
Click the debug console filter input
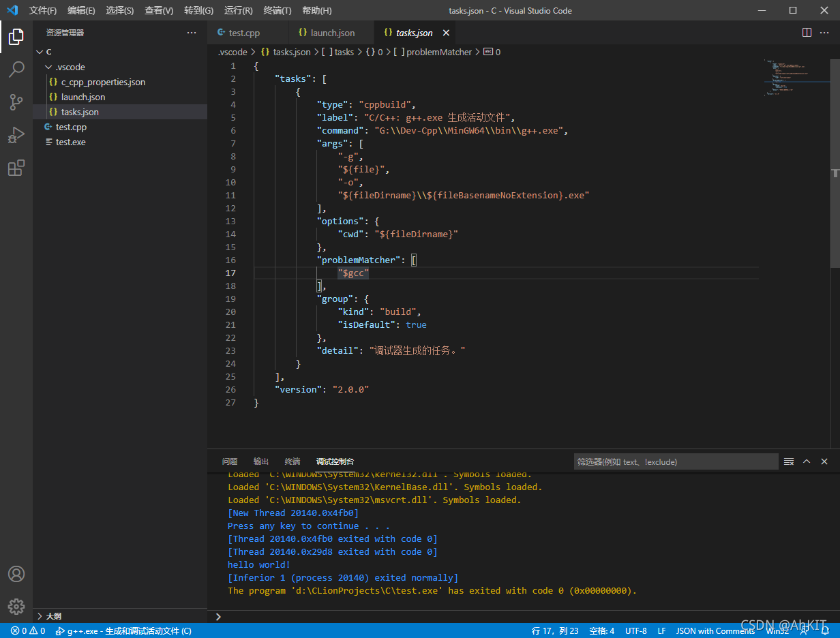675,462
